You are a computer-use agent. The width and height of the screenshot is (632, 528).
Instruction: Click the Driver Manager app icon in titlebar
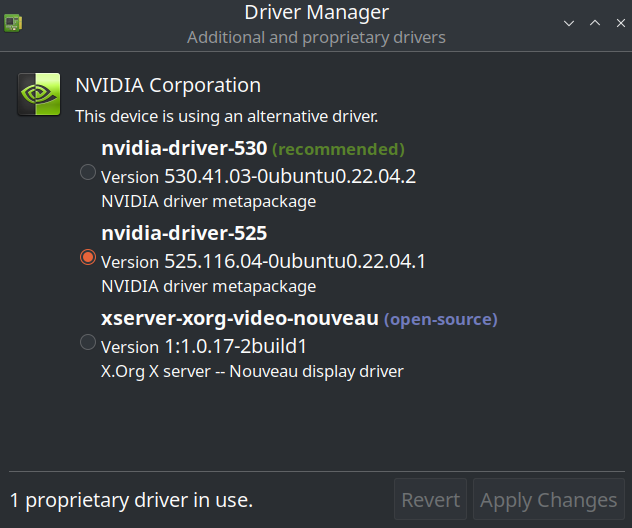13,23
